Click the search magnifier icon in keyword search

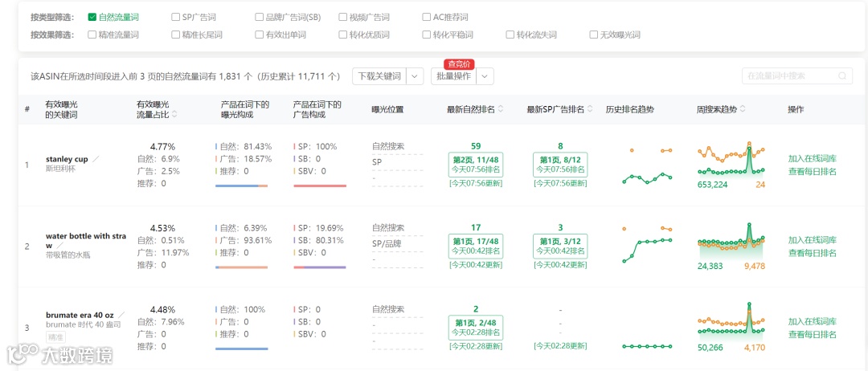click(842, 76)
